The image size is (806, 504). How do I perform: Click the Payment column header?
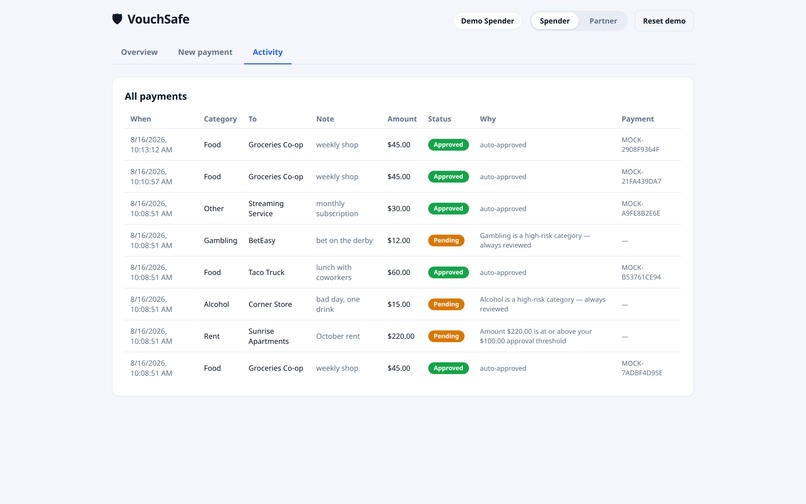click(637, 119)
